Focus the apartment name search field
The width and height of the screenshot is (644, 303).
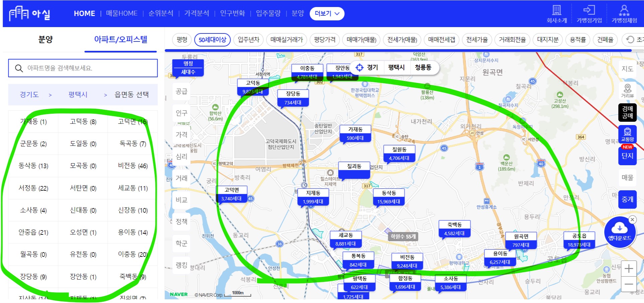[83, 68]
